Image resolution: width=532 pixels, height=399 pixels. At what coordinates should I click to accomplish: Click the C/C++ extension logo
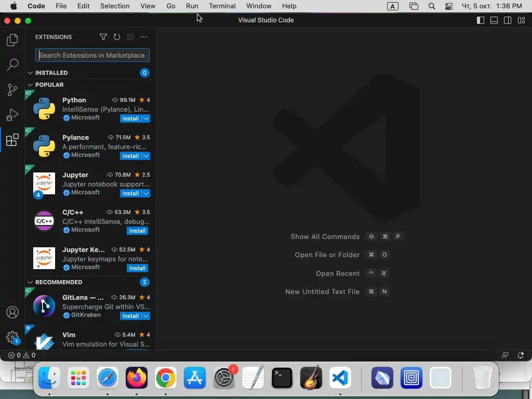[x=44, y=221]
